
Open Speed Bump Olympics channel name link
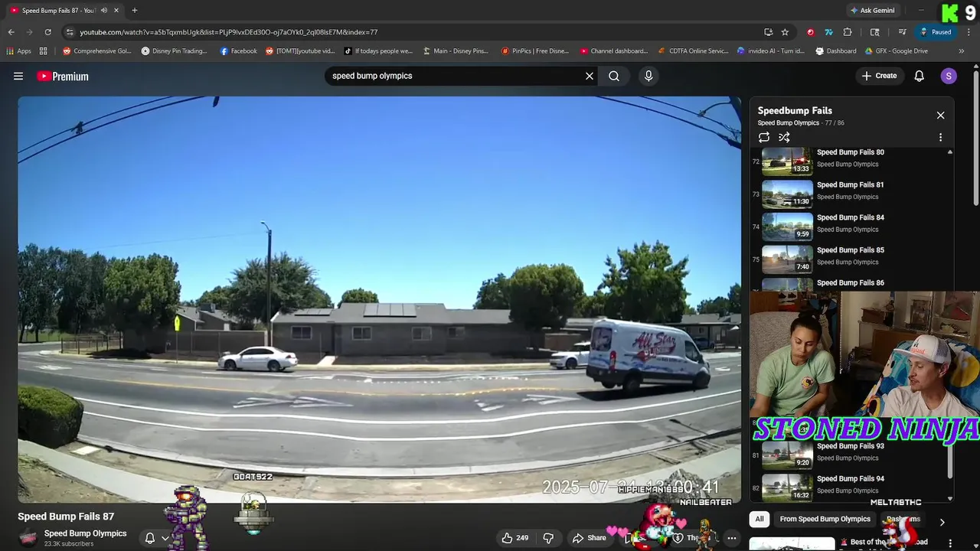click(x=85, y=533)
